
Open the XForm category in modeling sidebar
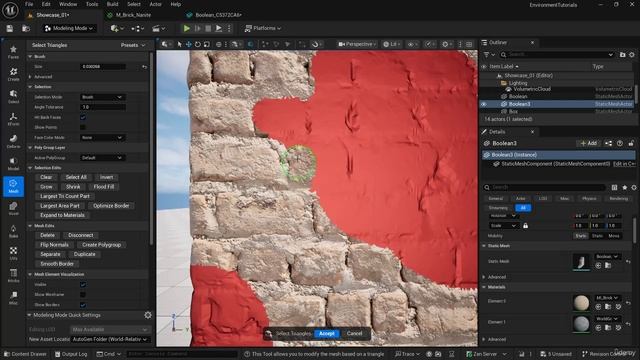13,119
